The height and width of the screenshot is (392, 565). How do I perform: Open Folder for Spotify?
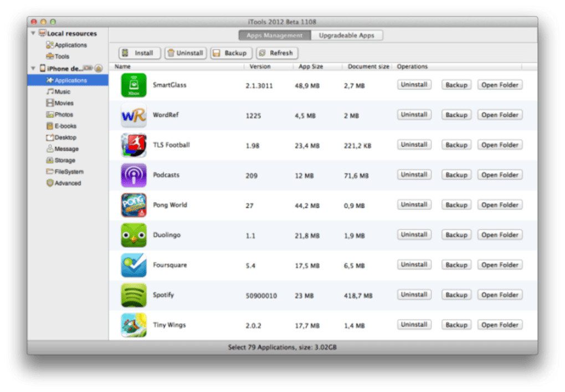click(x=500, y=295)
